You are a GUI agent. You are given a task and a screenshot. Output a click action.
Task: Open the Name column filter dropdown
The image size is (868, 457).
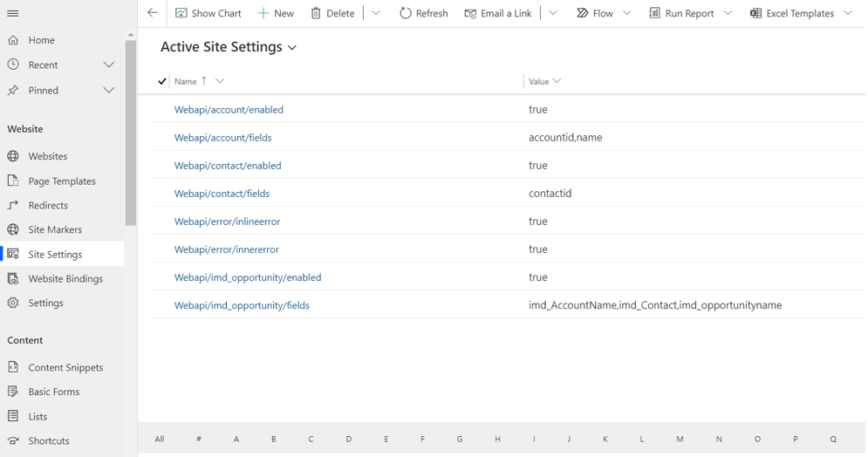click(220, 81)
